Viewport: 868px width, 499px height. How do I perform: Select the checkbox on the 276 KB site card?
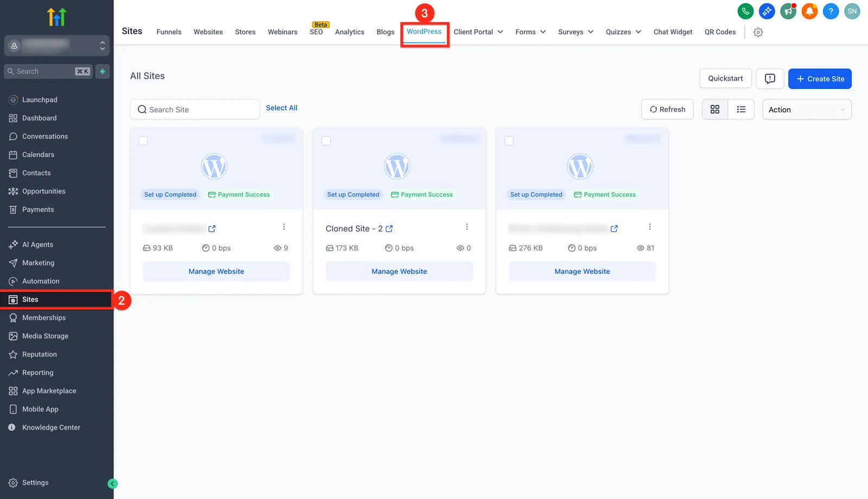pos(509,141)
